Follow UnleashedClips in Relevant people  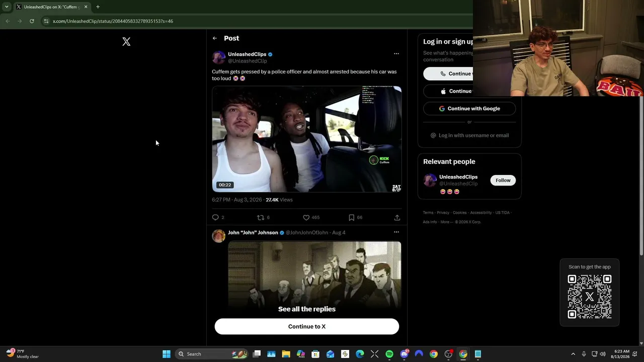[503, 180]
